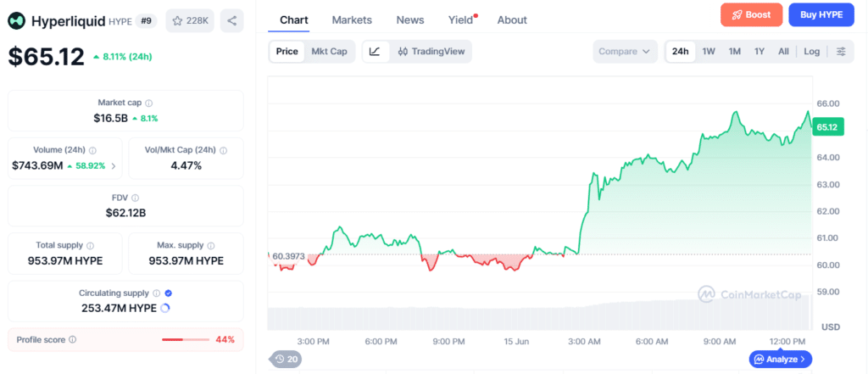
Task: Toggle Log scale on chart
Action: click(811, 52)
